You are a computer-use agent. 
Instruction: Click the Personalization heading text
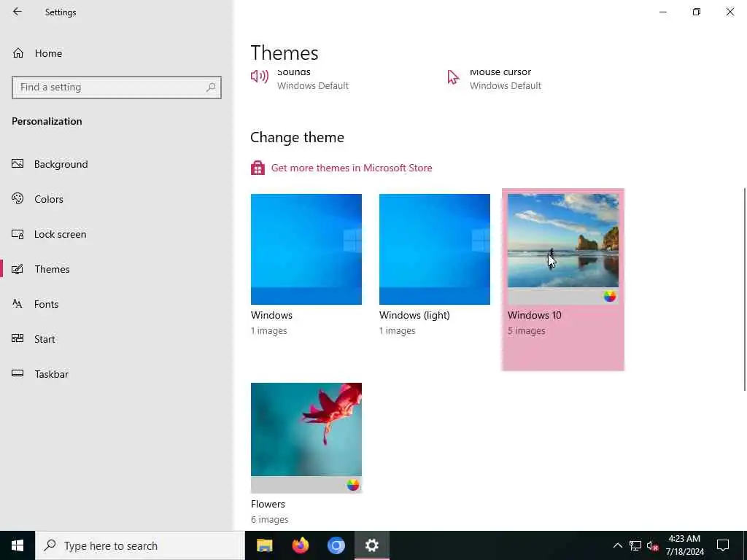(47, 121)
